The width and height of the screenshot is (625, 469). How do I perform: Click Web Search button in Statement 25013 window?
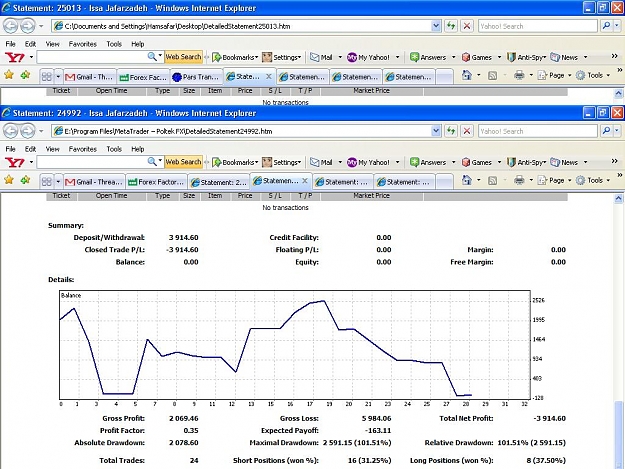[x=183, y=57]
